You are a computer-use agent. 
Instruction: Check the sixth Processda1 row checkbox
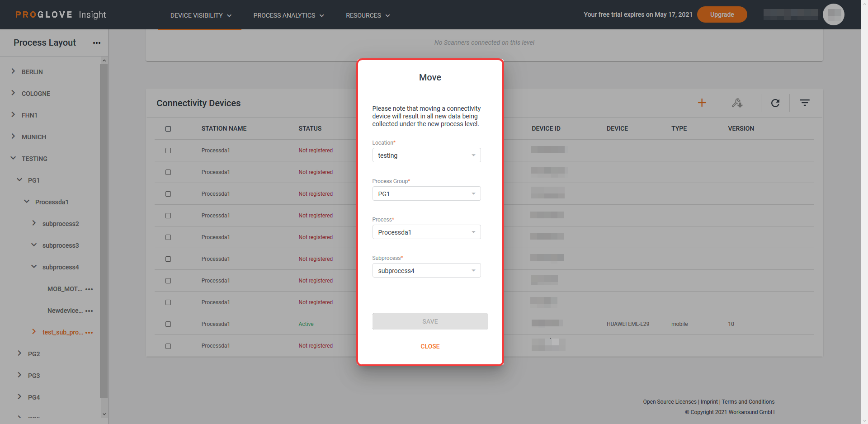tap(168, 259)
